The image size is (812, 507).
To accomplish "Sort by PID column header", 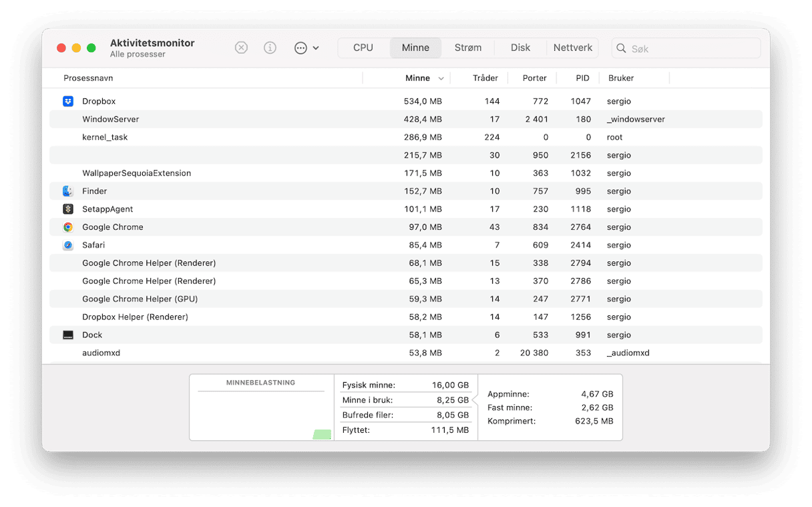I will coord(583,78).
